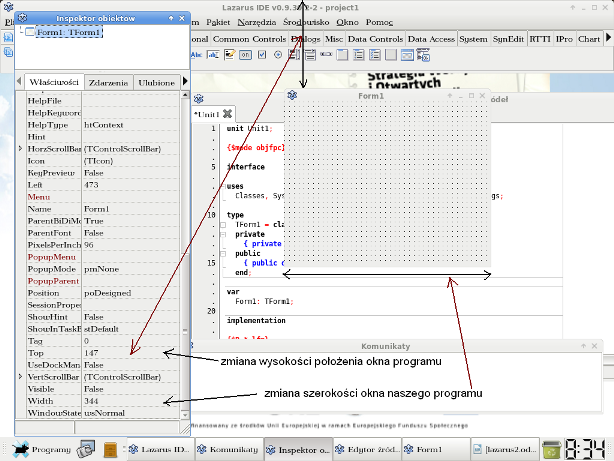This screenshot has width=614, height=461.
Task: Click the Position property value poDesigned
Action: tap(131, 293)
